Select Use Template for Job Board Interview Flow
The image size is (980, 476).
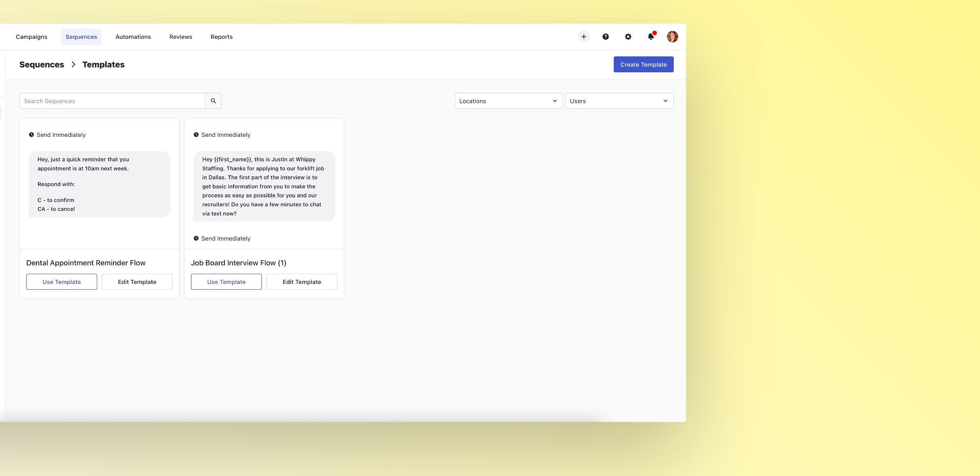(x=226, y=282)
